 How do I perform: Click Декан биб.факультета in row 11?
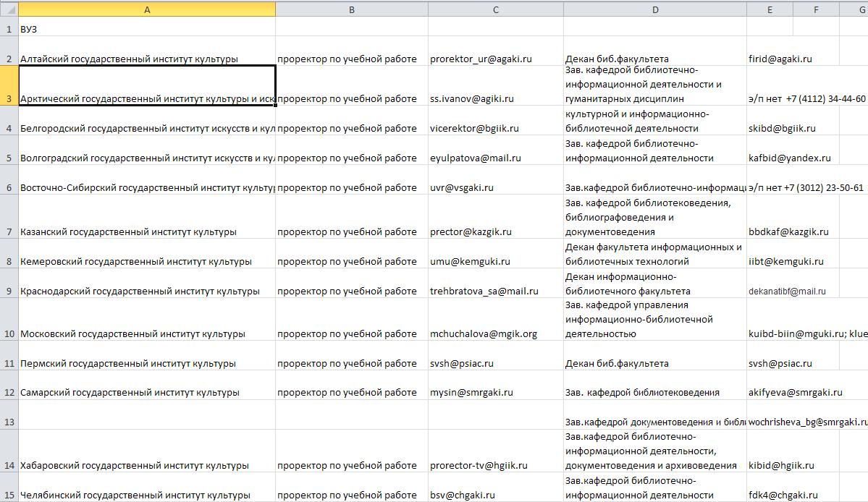[655, 355]
